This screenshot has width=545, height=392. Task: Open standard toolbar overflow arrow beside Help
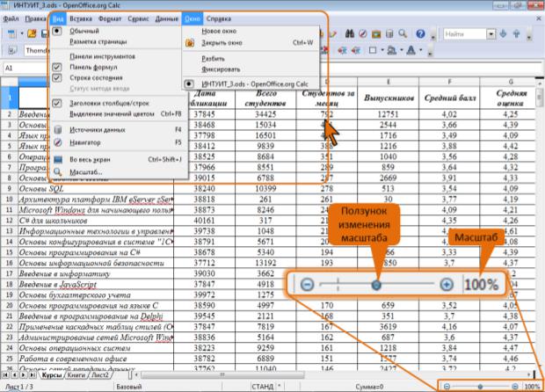pyautogui.click(x=433, y=37)
